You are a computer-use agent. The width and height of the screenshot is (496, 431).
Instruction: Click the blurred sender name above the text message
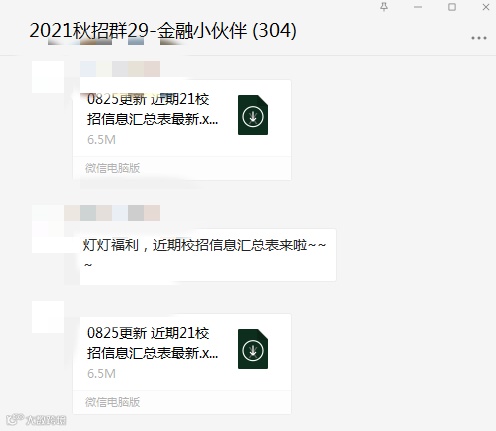click(x=112, y=213)
